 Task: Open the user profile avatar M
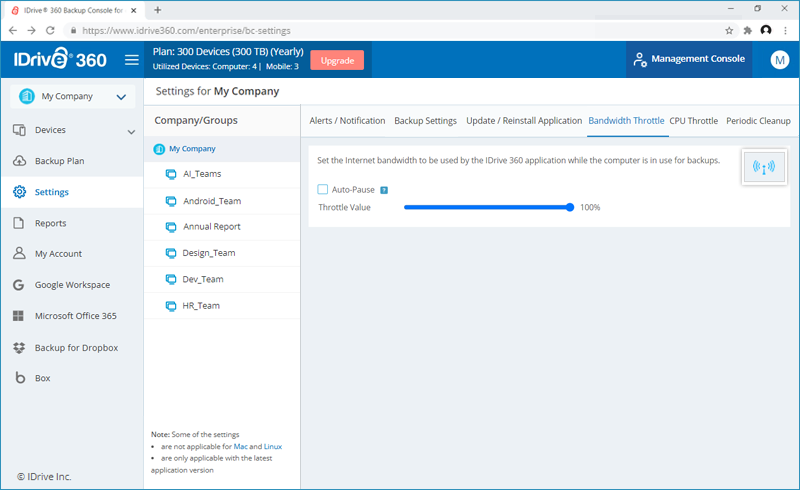779,60
